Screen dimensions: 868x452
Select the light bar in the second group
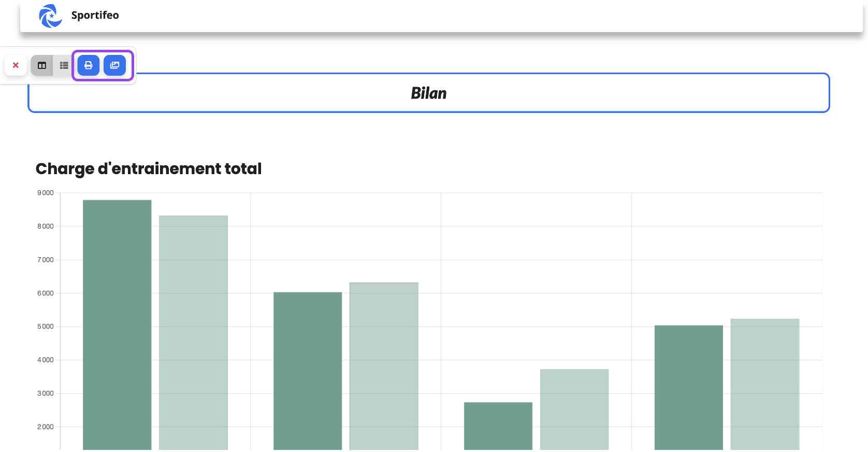coord(384,366)
